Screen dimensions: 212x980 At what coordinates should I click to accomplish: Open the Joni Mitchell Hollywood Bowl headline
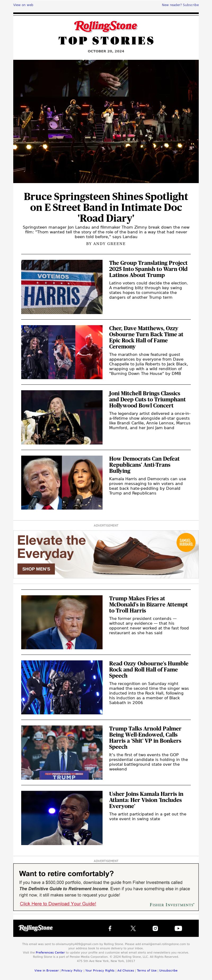[x=147, y=399]
